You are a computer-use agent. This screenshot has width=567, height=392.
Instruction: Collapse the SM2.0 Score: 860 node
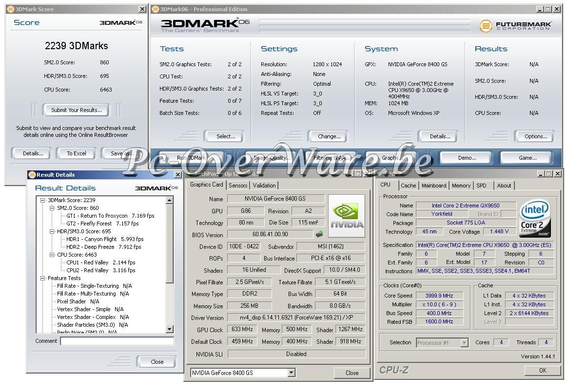[52, 208]
